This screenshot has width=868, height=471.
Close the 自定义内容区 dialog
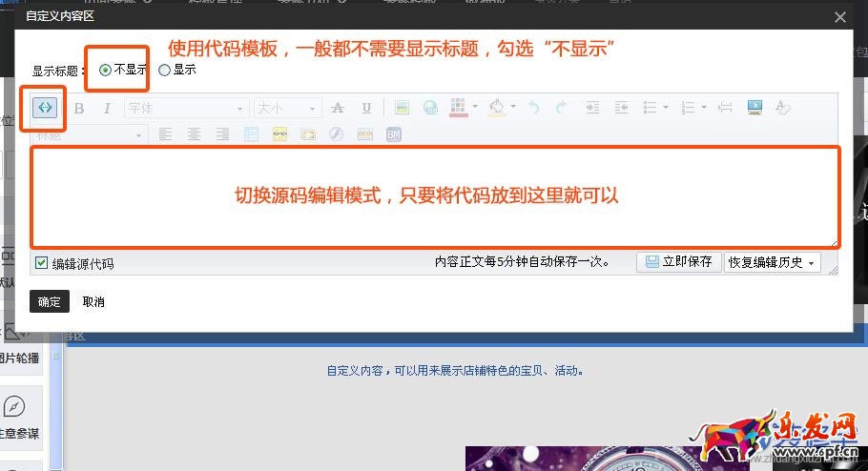[x=839, y=17]
